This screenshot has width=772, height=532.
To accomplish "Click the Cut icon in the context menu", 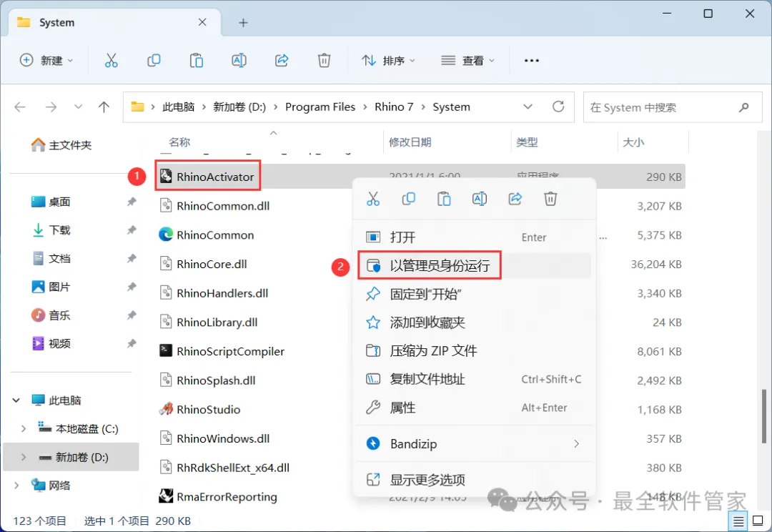I will [373, 199].
